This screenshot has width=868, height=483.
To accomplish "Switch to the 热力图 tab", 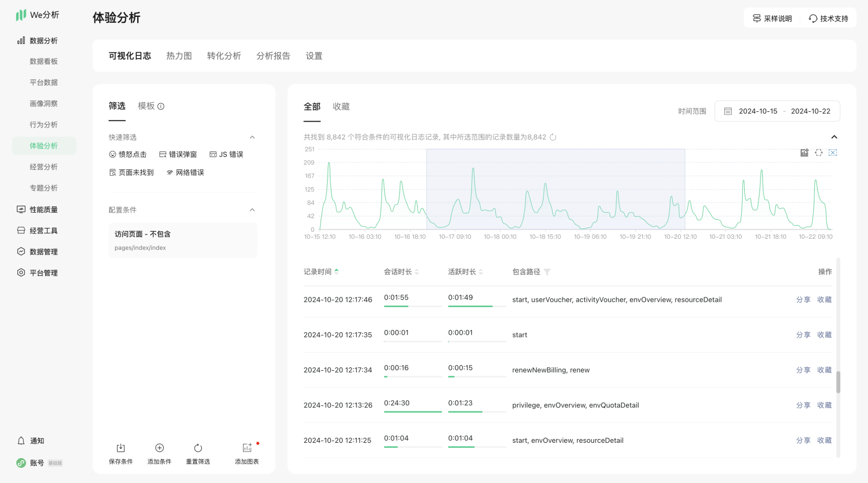I will [x=179, y=56].
